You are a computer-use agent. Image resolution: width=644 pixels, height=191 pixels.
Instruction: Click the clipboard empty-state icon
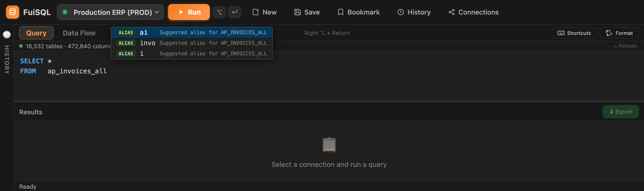(329, 145)
